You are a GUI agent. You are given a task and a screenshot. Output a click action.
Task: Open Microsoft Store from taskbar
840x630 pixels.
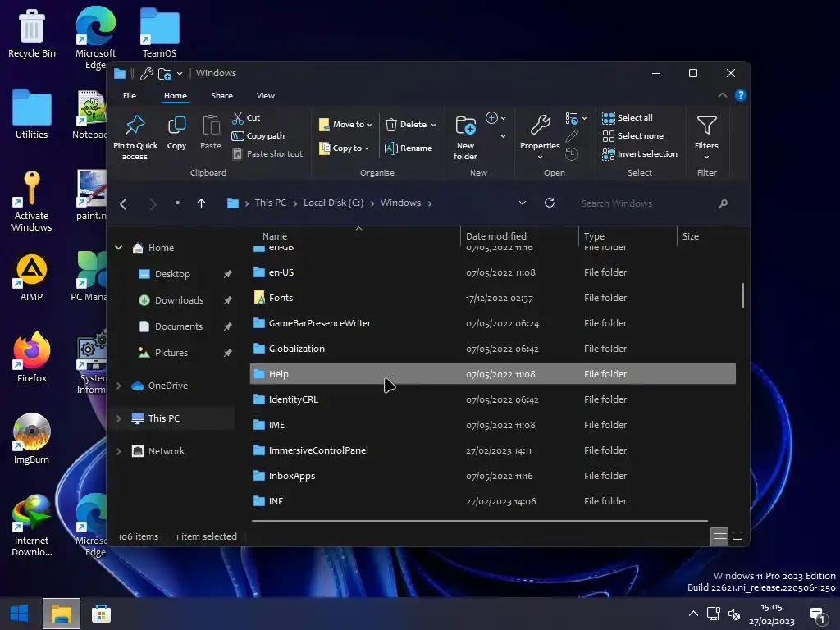tap(101, 614)
